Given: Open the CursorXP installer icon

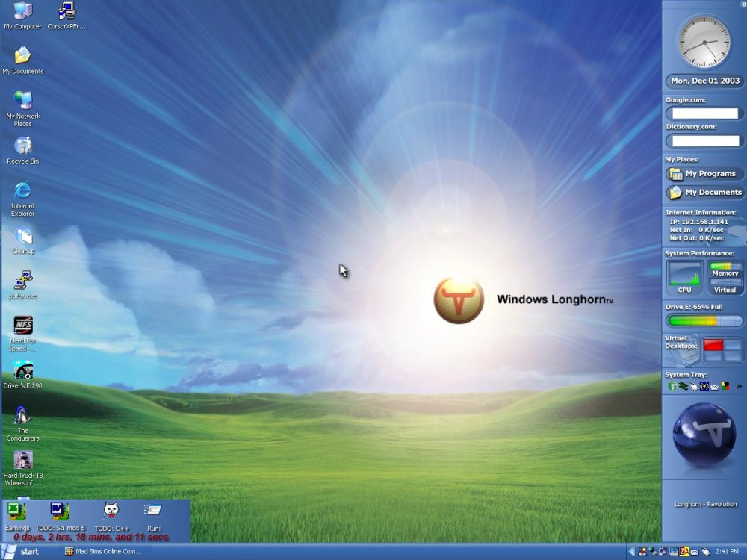Looking at the screenshot, I should click(66, 10).
